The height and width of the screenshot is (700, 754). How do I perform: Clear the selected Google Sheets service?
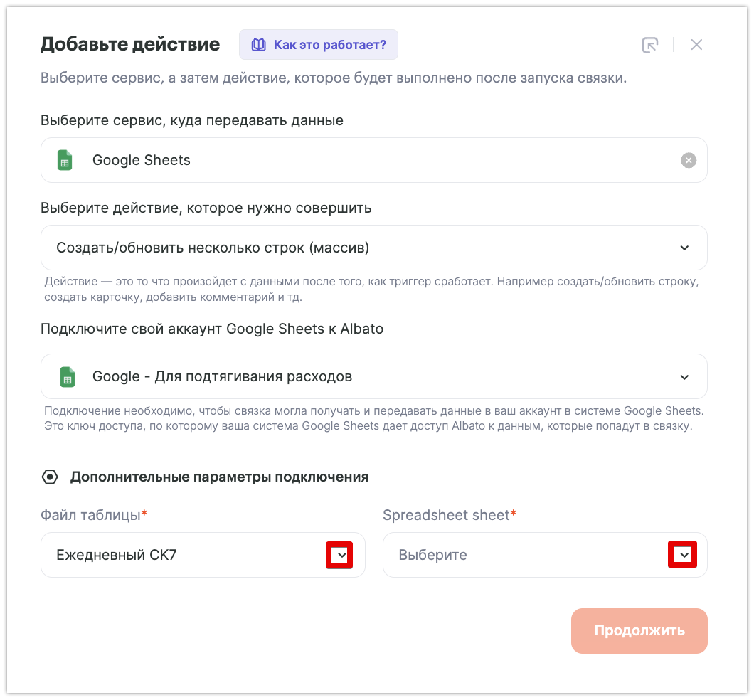(x=688, y=160)
